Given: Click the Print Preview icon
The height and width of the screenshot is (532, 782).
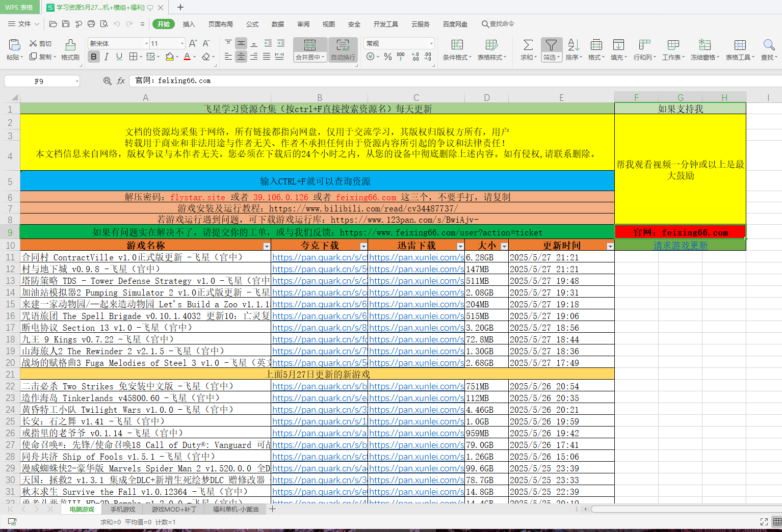Looking at the screenshot, I should pyautogui.click(x=104, y=24).
